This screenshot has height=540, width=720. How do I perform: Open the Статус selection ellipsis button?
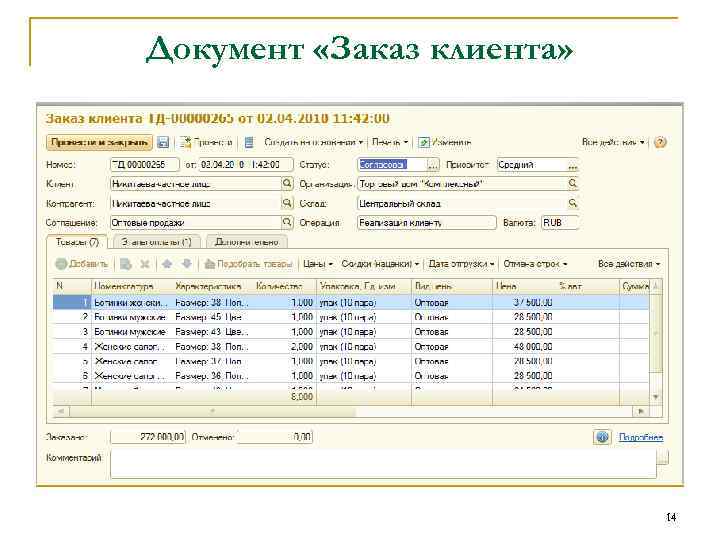(x=433, y=165)
